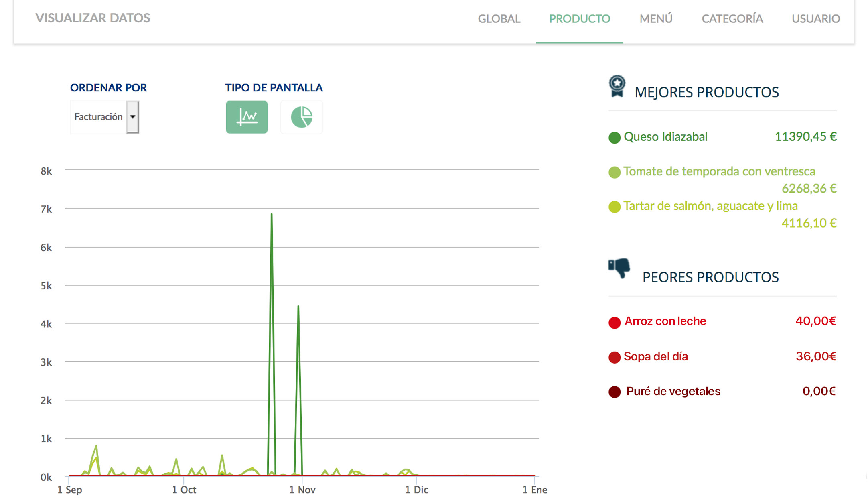Click the tallest chart peak near 7k
Screen dimensions: 868x504
(x=272, y=215)
